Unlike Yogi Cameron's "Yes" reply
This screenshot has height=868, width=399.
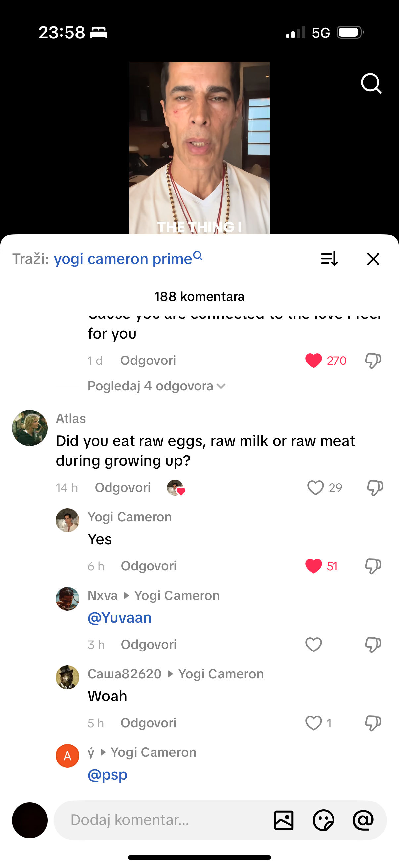pyautogui.click(x=313, y=566)
